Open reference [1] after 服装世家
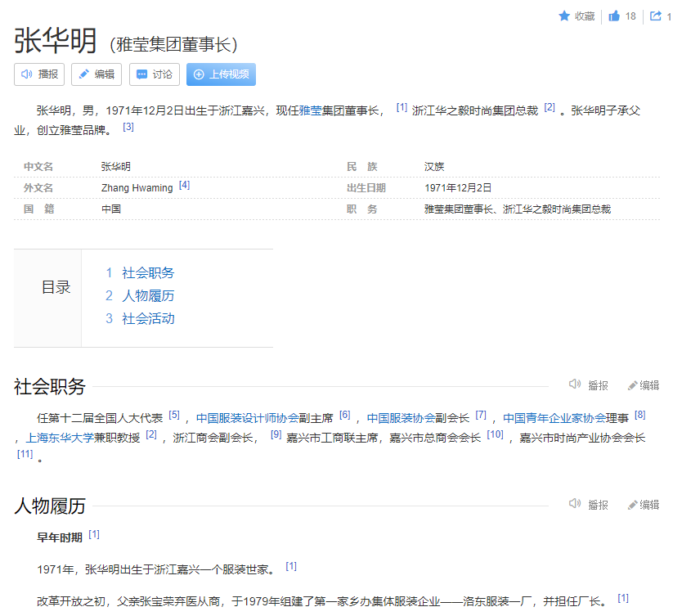 291,566
